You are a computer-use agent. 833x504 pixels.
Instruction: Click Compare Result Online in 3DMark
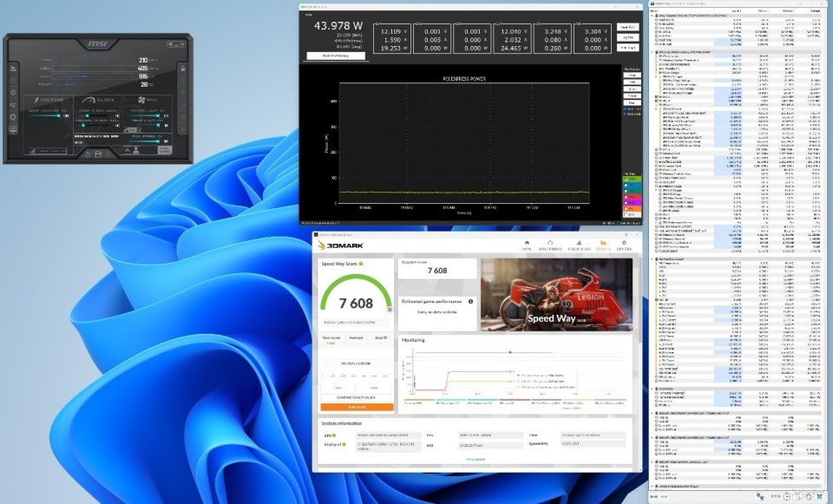coord(357,398)
